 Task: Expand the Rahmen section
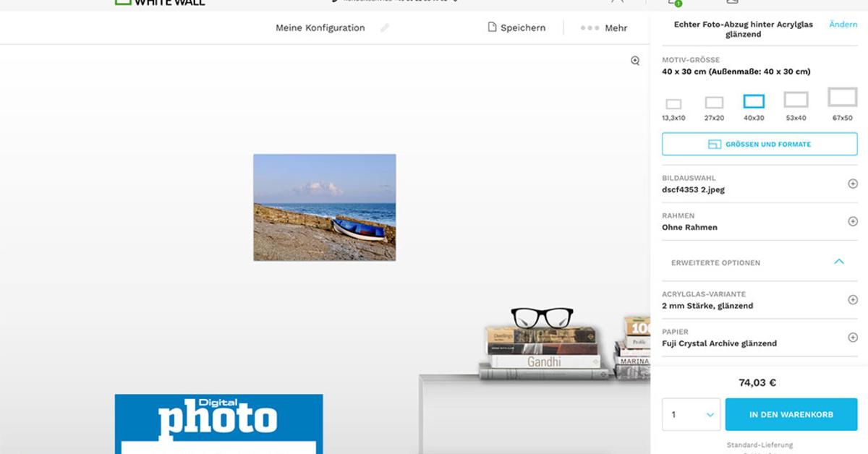[x=853, y=221]
